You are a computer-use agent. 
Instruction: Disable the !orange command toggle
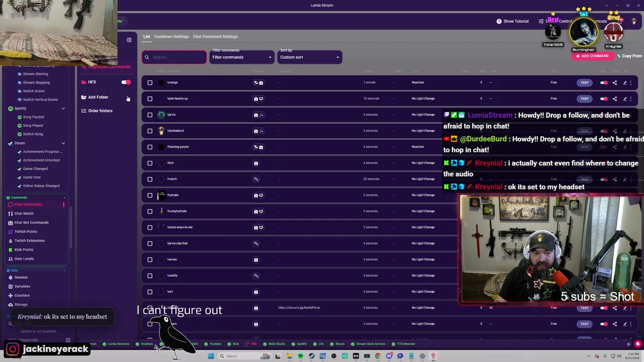tap(604, 82)
